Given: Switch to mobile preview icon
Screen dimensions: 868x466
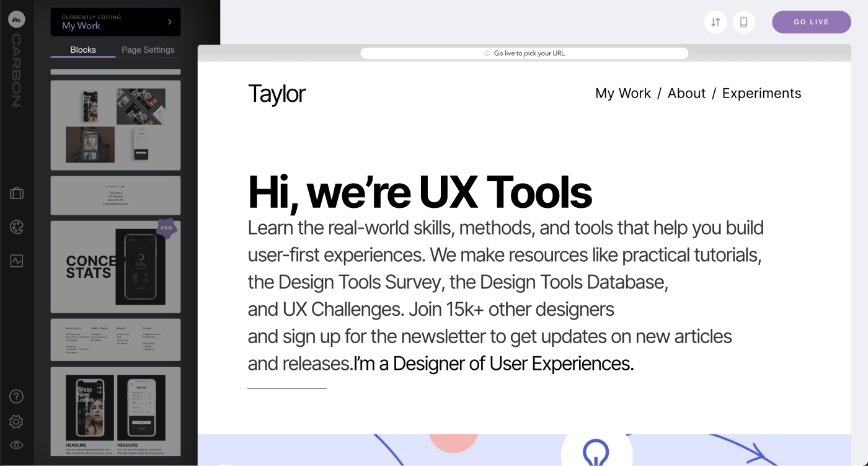Looking at the screenshot, I should point(744,22).
